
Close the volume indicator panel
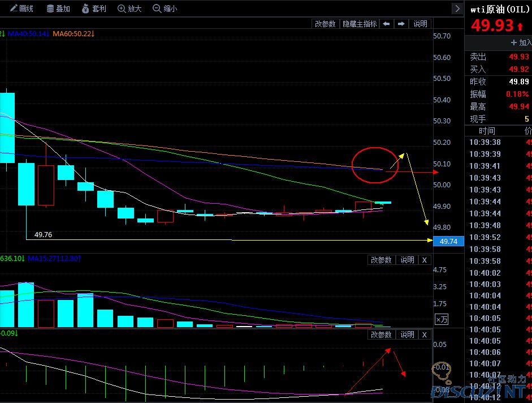pyautogui.click(x=425, y=260)
